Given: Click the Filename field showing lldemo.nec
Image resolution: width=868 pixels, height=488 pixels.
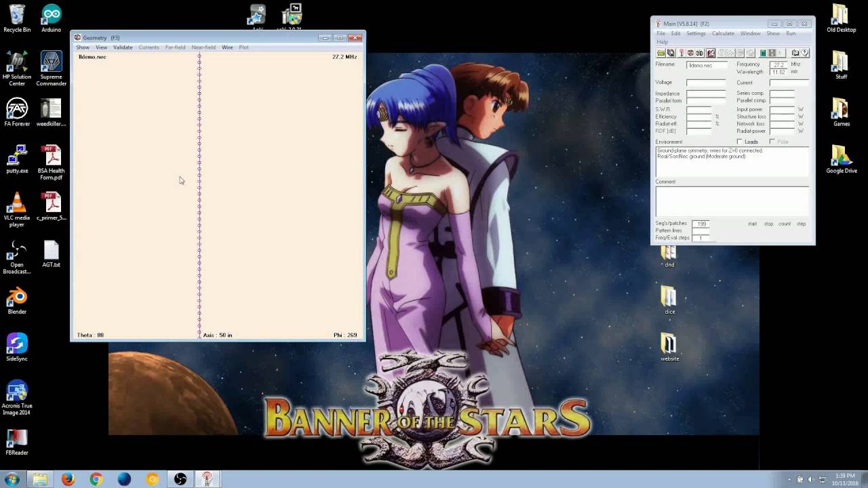Looking at the screenshot, I should (707, 65).
